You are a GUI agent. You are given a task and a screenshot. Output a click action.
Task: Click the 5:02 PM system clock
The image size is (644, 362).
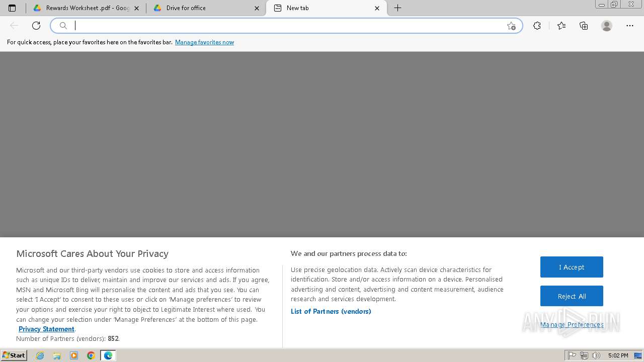point(618,355)
